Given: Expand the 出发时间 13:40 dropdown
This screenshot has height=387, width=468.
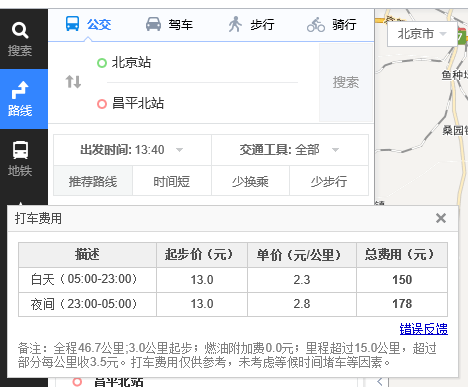Looking at the screenshot, I should click(132, 150).
